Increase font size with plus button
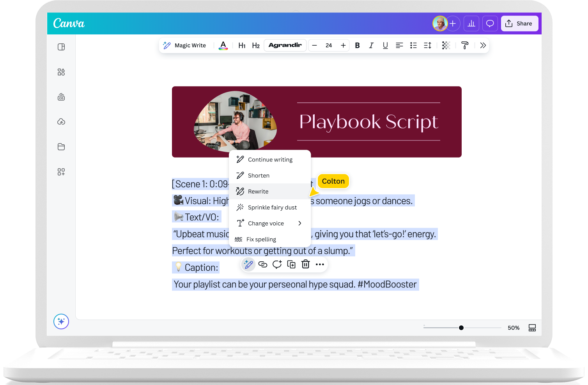The width and height of the screenshot is (588, 385). [343, 45]
